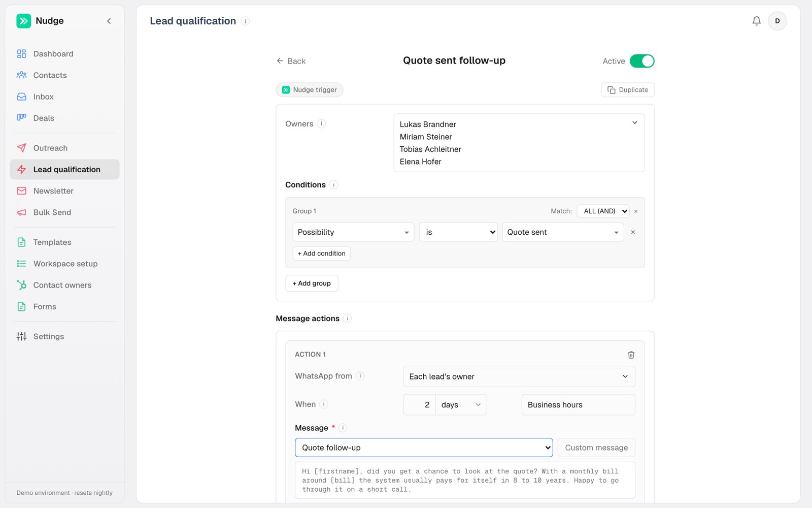Click the delay number field showing 2

pos(420,405)
